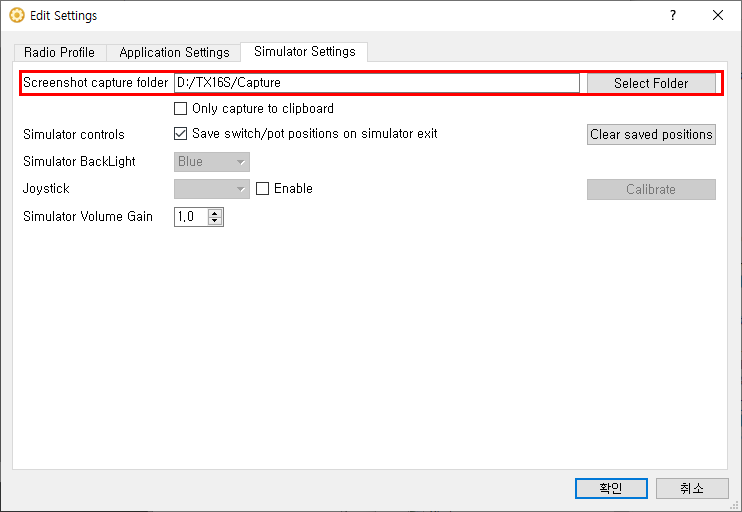Close the Edit Settings dialog
Image resolution: width=742 pixels, height=512 pixels.
pos(717,16)
